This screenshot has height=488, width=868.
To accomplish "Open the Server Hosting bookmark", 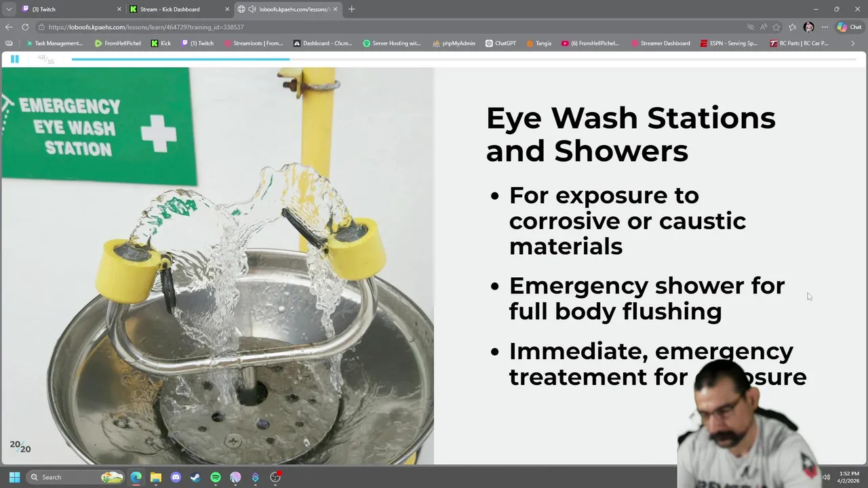I will click(x=392, y=43).
